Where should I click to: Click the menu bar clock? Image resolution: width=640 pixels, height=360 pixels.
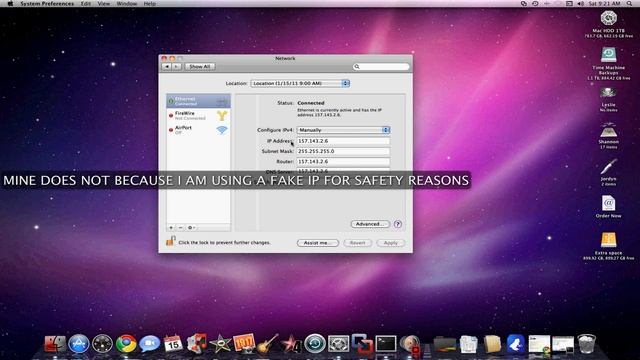tap(604, 3)
